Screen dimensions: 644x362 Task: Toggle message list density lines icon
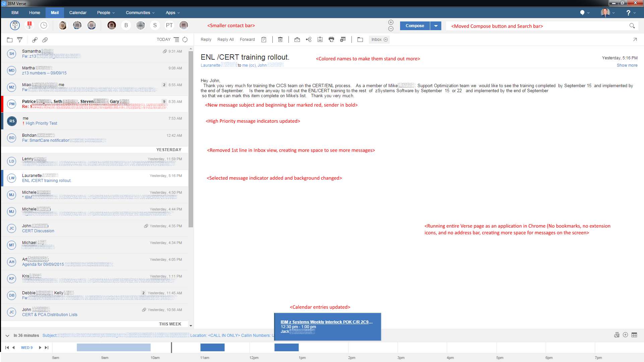176,40
